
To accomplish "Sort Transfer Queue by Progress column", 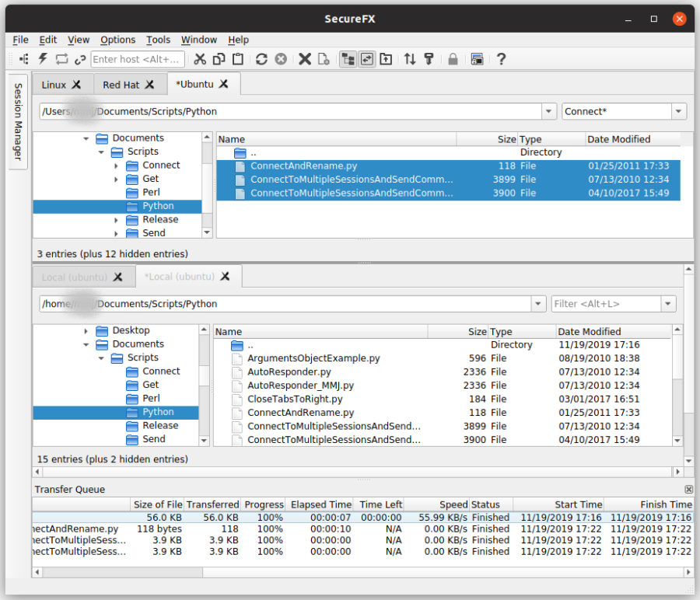I will click(x=263, y=504).
